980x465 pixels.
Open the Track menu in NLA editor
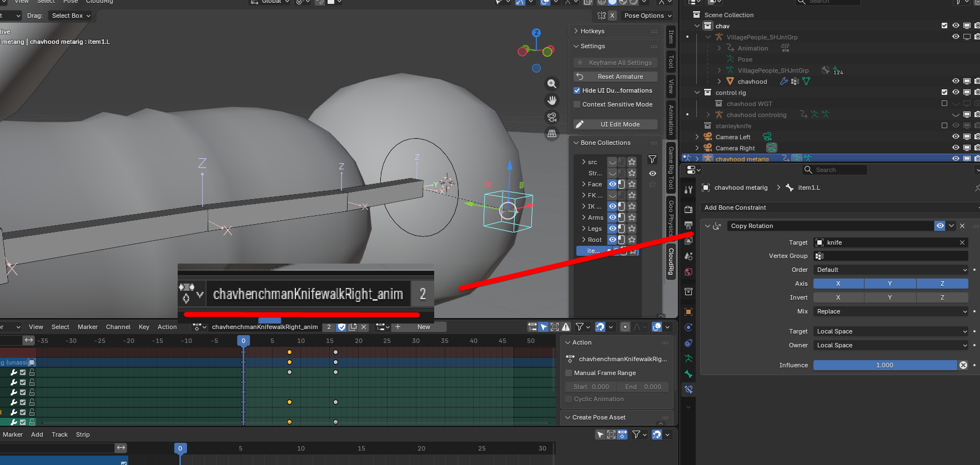[59, 434]
